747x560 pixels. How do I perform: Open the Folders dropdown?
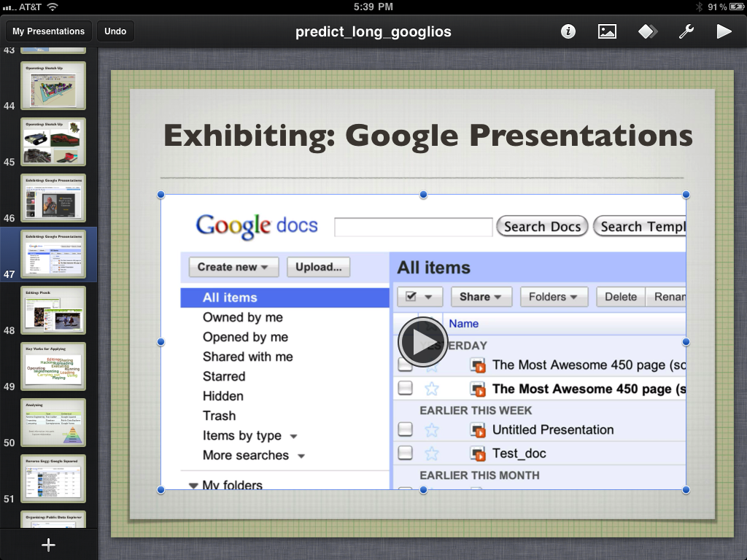pos(554,297)
